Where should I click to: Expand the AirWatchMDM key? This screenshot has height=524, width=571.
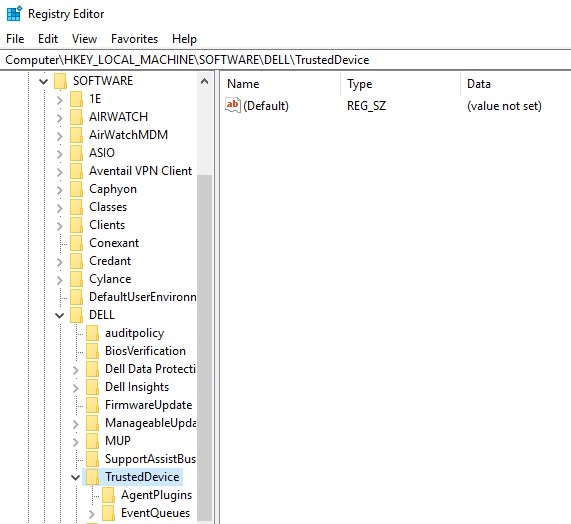click(x=59, y=136)
